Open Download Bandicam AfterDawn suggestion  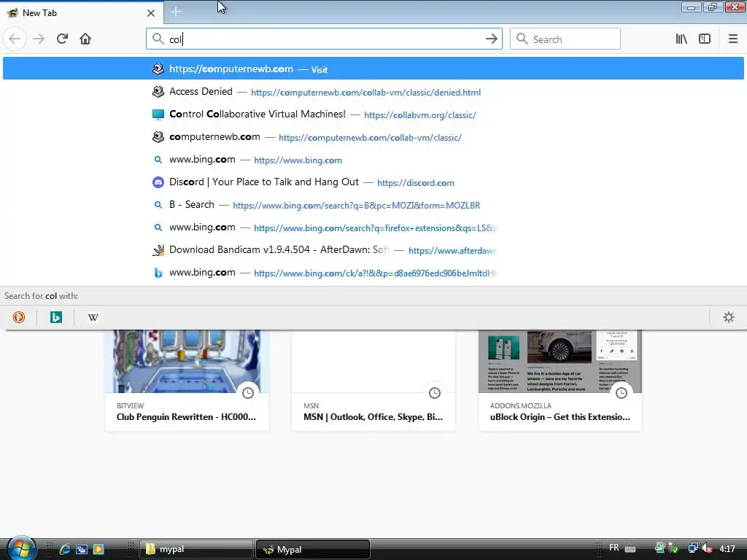[x=373, y=250]
